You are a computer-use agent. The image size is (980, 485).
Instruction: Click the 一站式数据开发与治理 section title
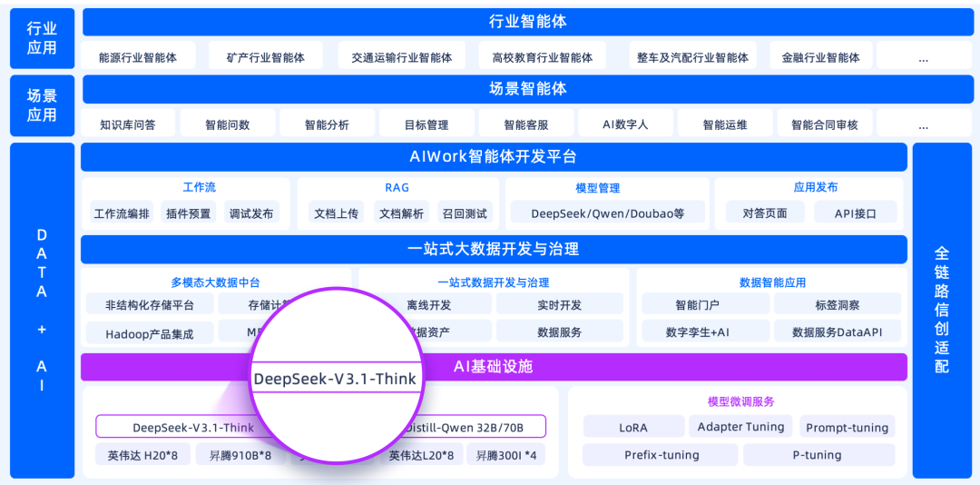[494, 282]
